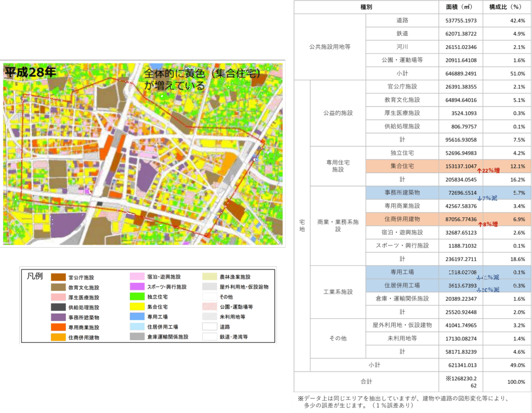Click the 屋外利用地・仮設建物 area value 41041.74965
The width and height of the screenshot is (532, 413).
tap(461, 325)
